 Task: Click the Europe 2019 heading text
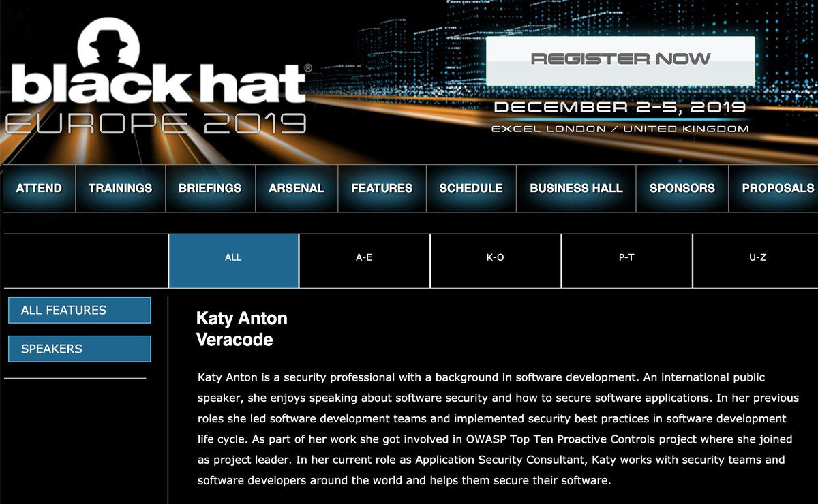(x=155, y=123)
